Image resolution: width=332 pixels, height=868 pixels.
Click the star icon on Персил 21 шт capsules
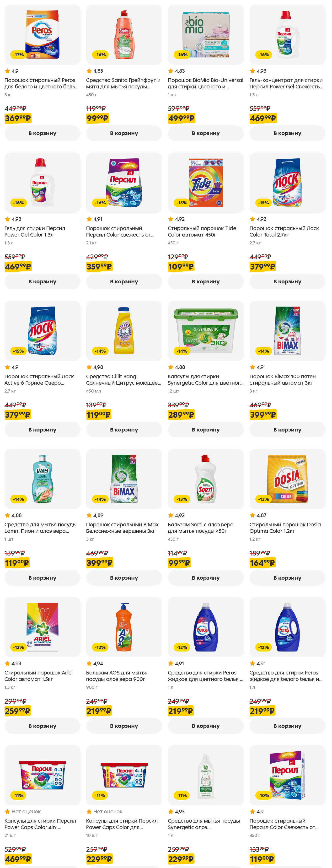[x=7, y=811]
